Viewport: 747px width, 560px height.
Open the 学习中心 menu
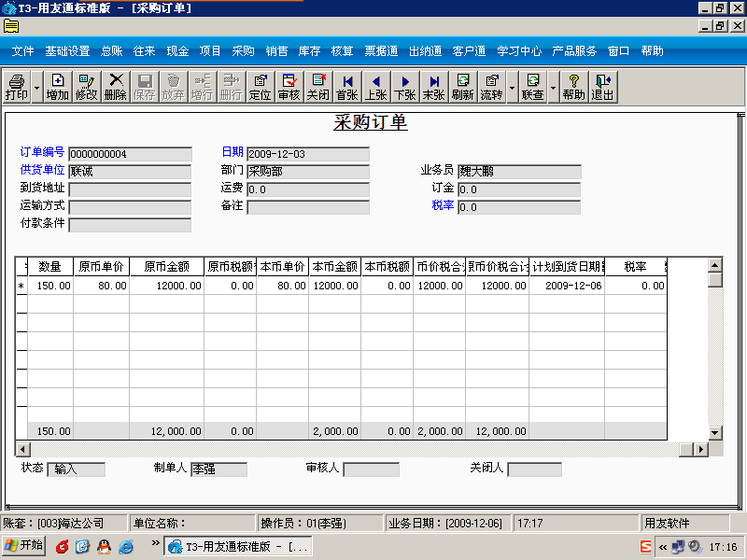click(519, 51)
